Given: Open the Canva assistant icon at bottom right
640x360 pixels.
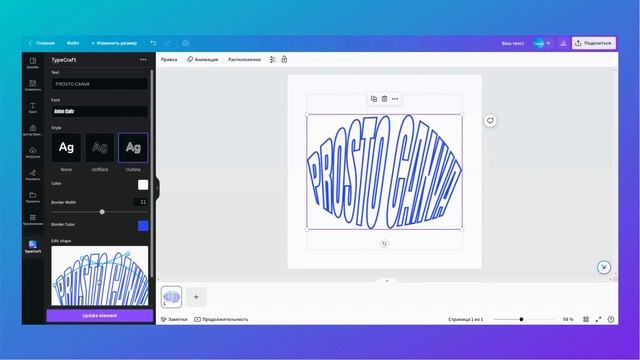Looking at the screenshot, I should [604, 267].
